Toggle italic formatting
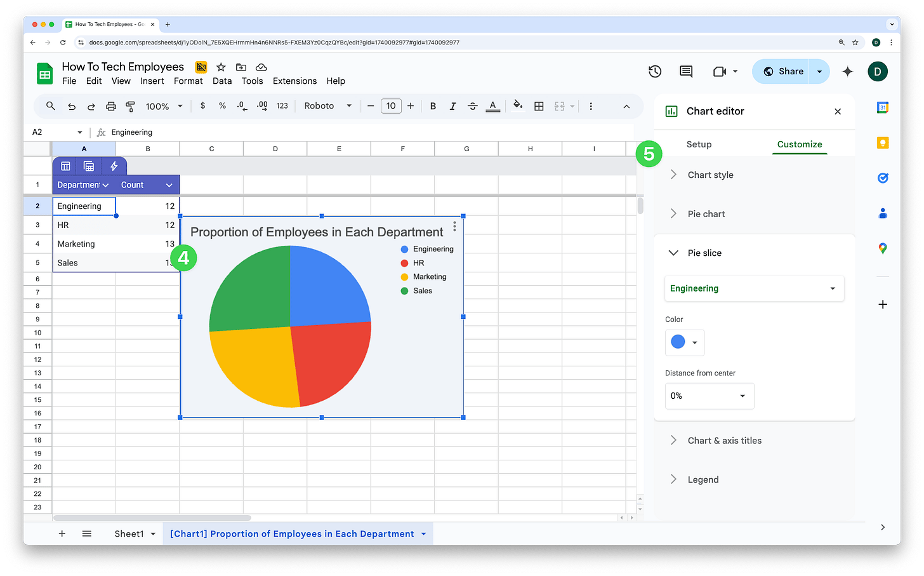The image size is (924, 576). coord(452,106)
